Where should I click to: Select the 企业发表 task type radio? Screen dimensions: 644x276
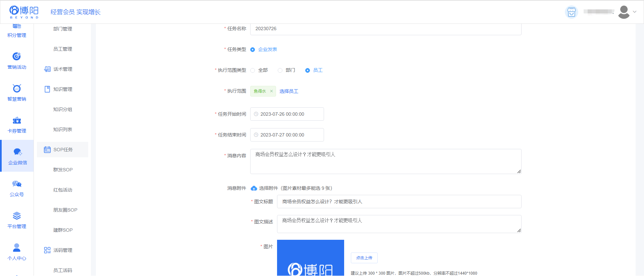point(253,50)
